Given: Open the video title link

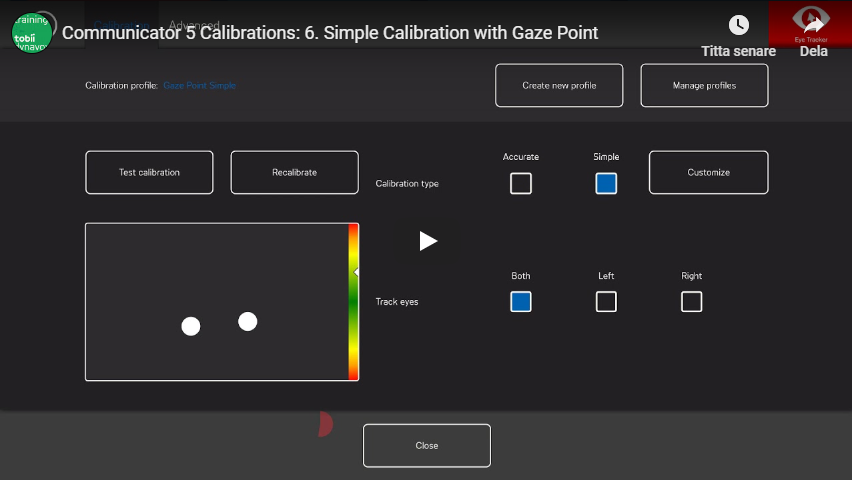Looking at the screenshot, I should [330, 33].
